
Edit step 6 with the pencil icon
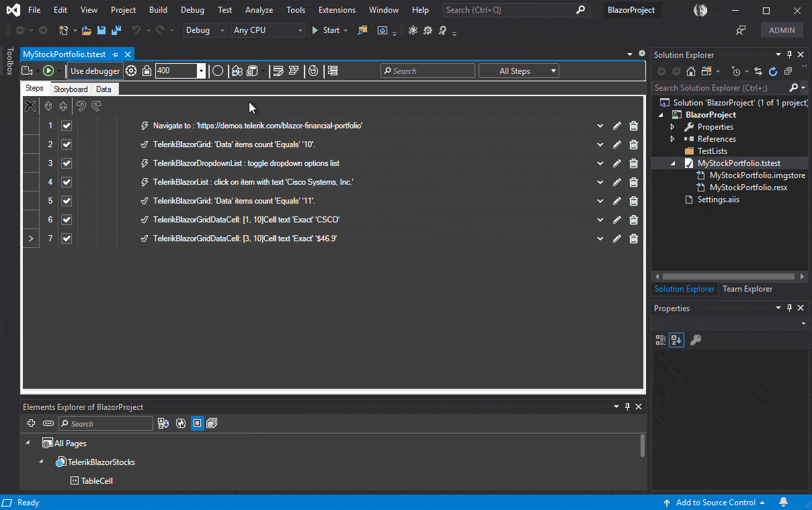click(617, 220)
